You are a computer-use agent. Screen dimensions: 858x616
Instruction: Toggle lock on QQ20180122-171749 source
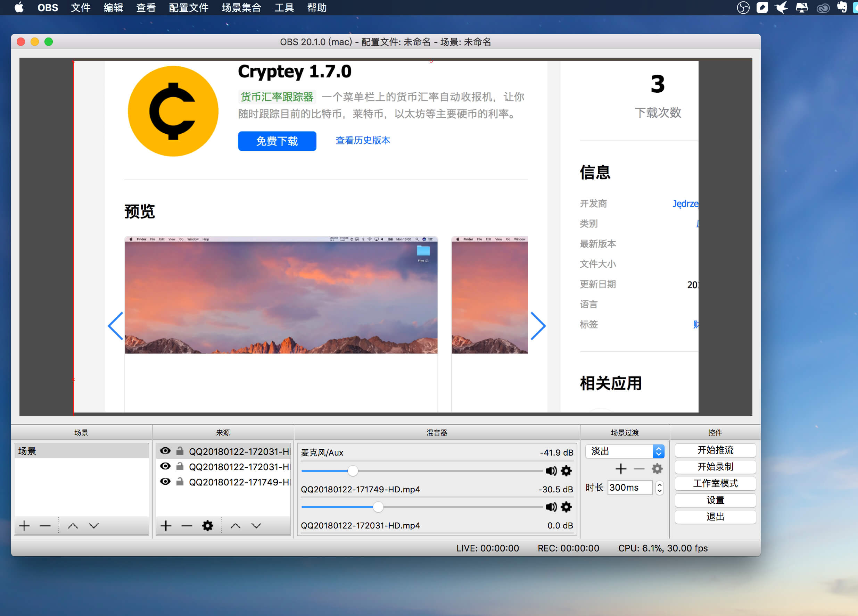pos(180,481)
